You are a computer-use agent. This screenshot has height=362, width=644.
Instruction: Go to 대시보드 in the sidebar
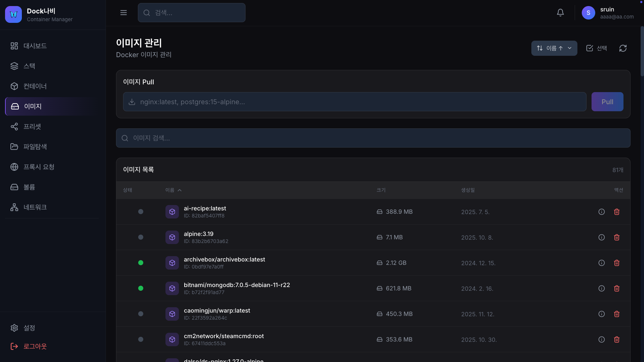pos(35,46)
